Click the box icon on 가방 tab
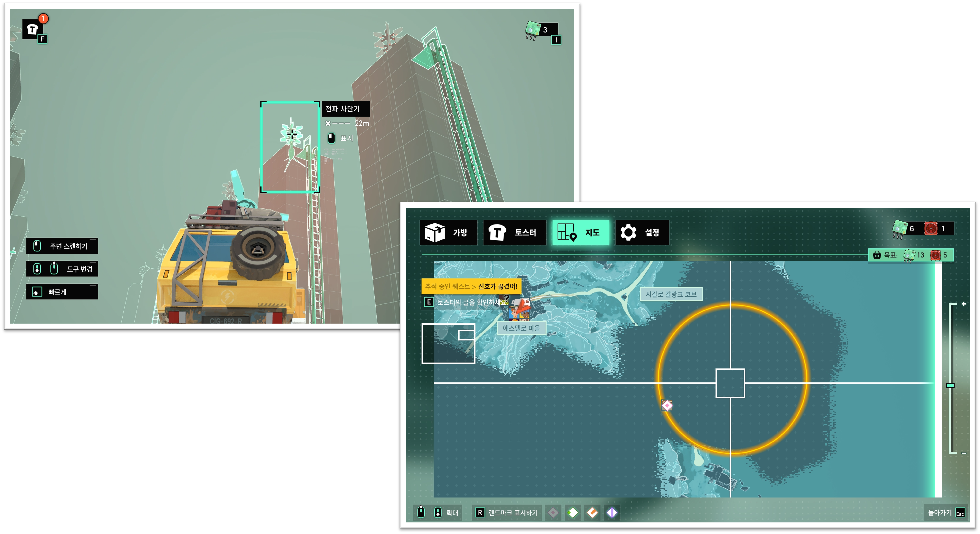 (434, 232)
